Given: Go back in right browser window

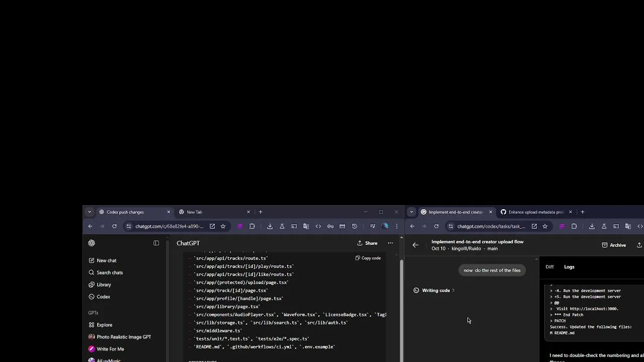Looking at the screenshot, I should point(412,226).
